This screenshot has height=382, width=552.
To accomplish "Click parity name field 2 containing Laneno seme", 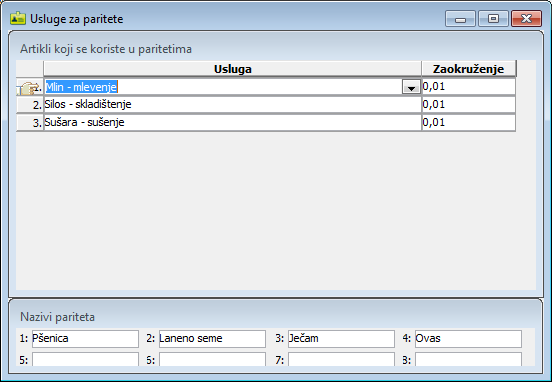I will coord(212,339).
